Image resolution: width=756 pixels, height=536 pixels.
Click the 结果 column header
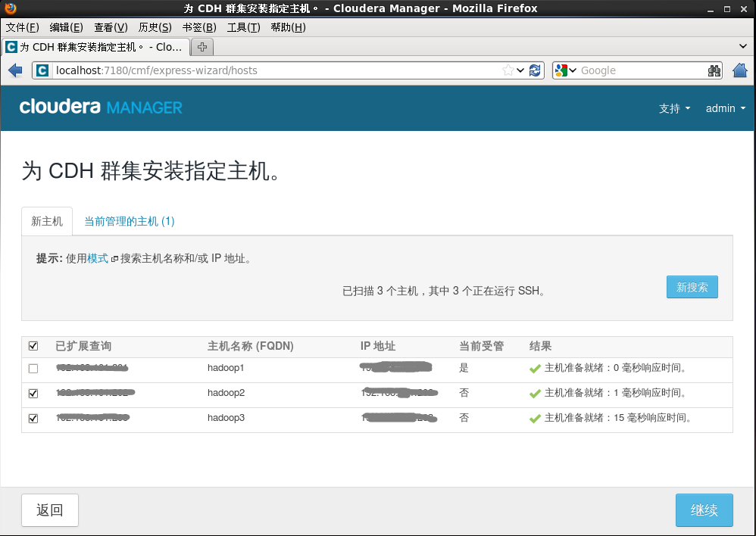click(x=540, y=346)
